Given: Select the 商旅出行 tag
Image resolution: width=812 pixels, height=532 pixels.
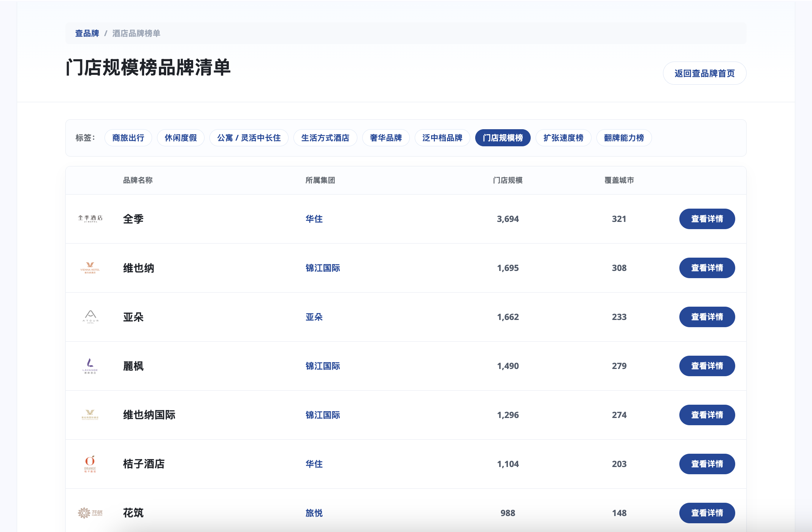Looking at the screenshot, I should (128, 138).
